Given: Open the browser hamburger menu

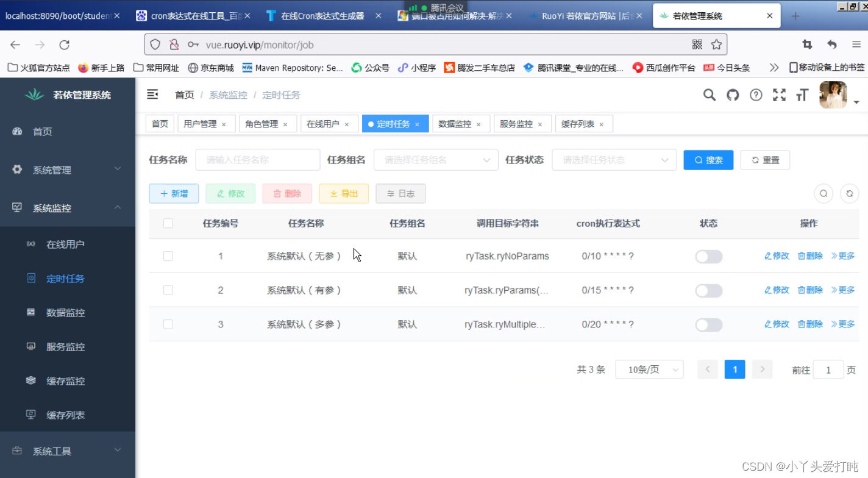Looking at the screenshot, I should pos(856,45).
